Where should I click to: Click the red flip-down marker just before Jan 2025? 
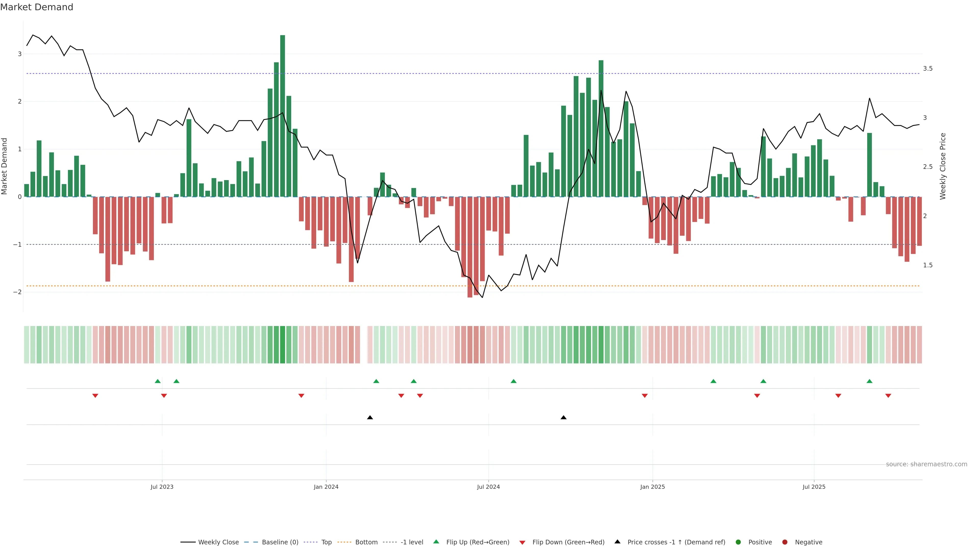[x=644, y=396]
